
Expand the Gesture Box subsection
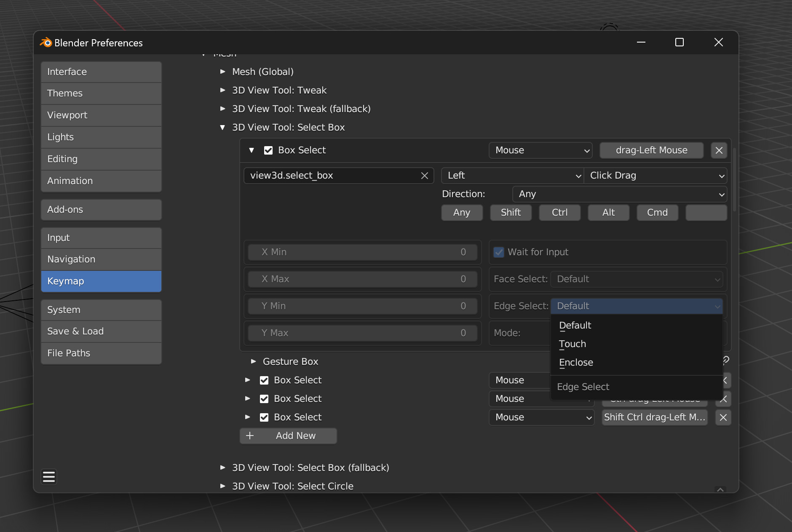(254, 362)
